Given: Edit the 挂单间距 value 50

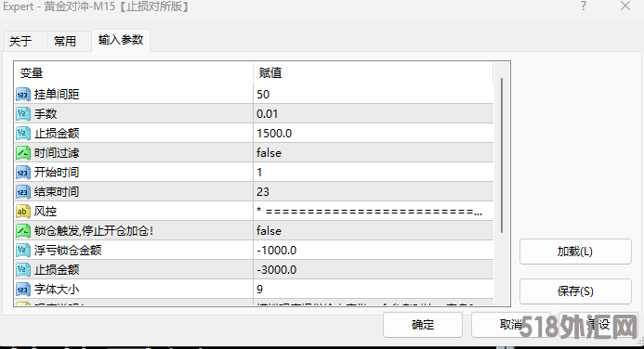Looking at the screenshot, I should (374, 95).
